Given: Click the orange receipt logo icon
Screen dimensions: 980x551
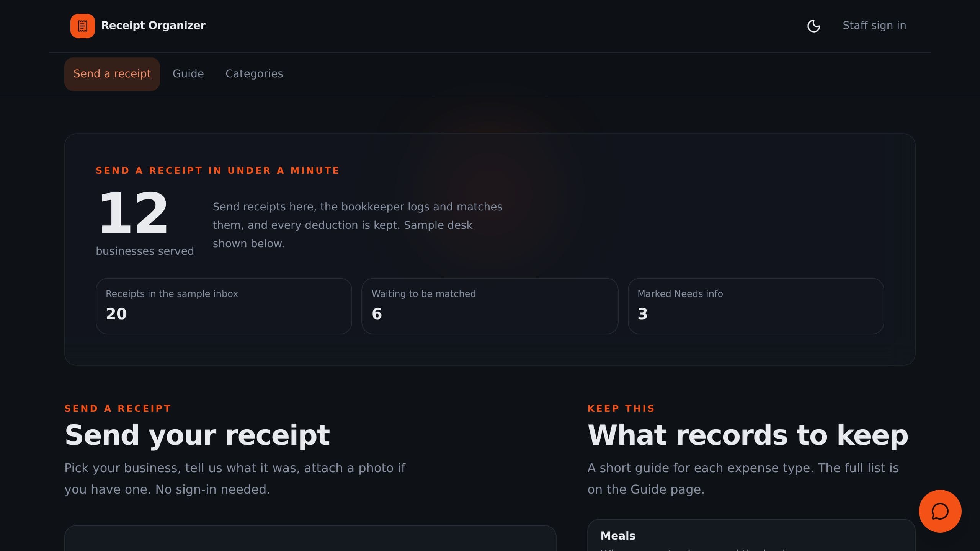Looking at the screenshot, I should (x=82, y=26).
